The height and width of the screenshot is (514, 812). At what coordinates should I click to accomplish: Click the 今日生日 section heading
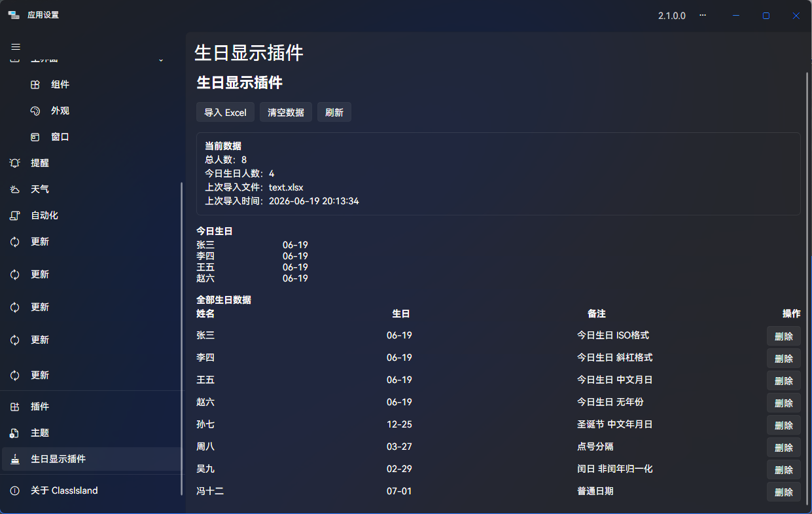[215, 231]
